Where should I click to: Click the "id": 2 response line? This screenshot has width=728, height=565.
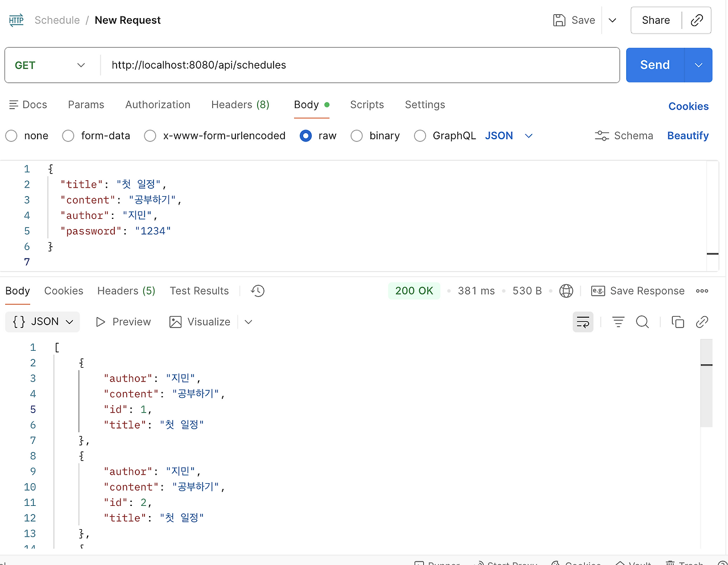point(128,503)
